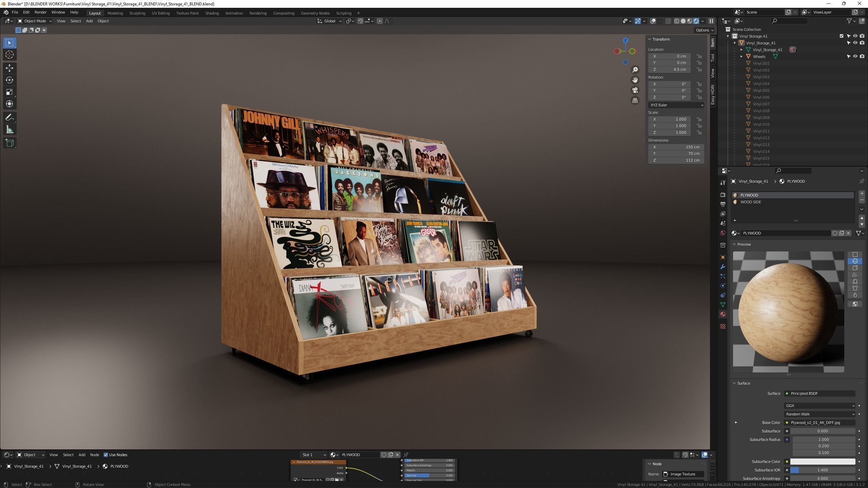868x488 pixels.
Task: Toggle the Scale Z lock
Action: tap(699, 133)
